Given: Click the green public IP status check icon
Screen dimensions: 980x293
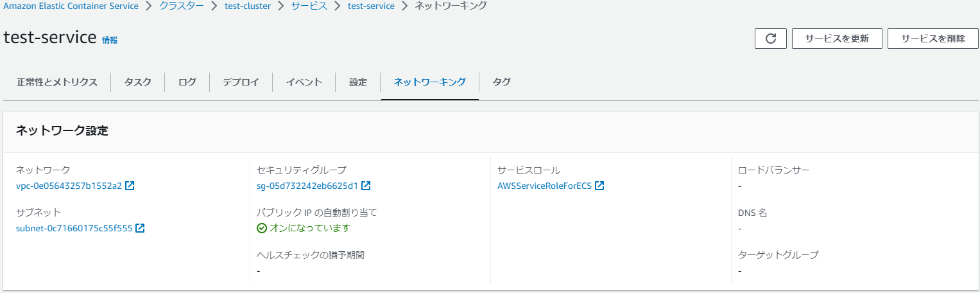Looking at the screenshot, I should point(261,228).
